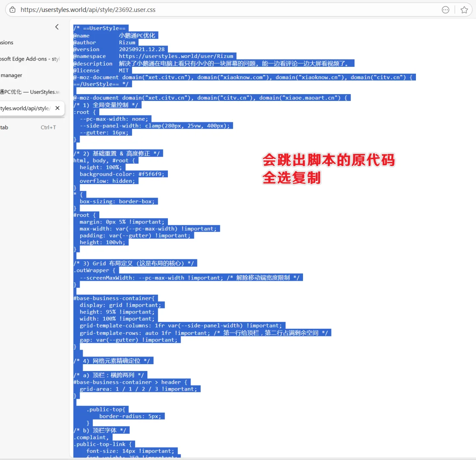Viewport: 476px width, 460px height.
Task: Collapse the panel using the left-pointing chevron
Action: point(57,27)
